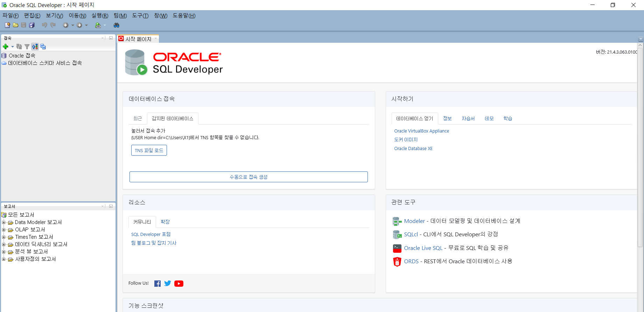Screen dimensions: 644x312
Task: Switch to the 최근 tab
Action: [x=138, y=118]
